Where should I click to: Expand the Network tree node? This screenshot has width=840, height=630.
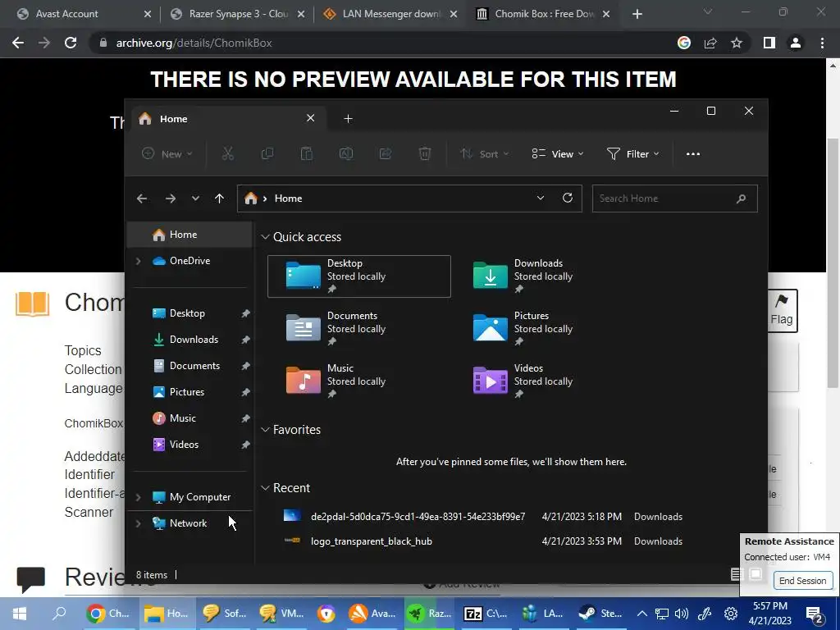coord(138,523)
